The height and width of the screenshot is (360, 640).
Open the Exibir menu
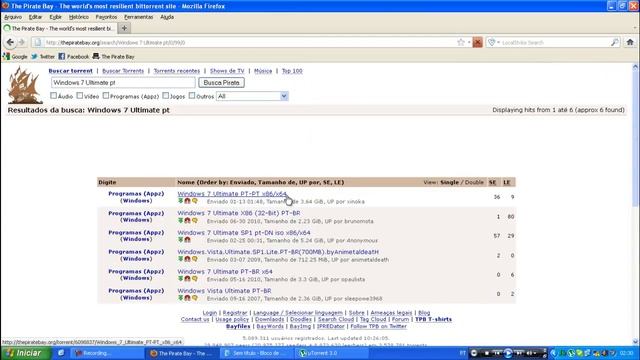click(x=56, y=17)
